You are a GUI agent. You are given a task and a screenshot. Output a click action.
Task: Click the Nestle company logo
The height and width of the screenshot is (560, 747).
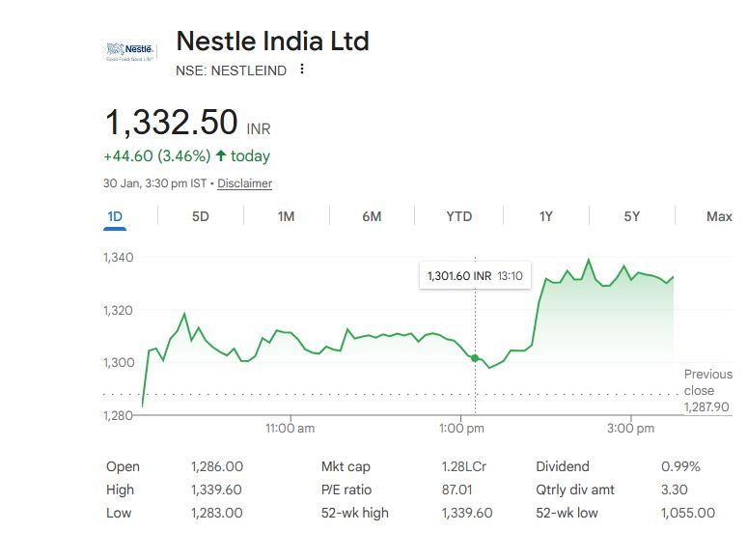(128, 51)
